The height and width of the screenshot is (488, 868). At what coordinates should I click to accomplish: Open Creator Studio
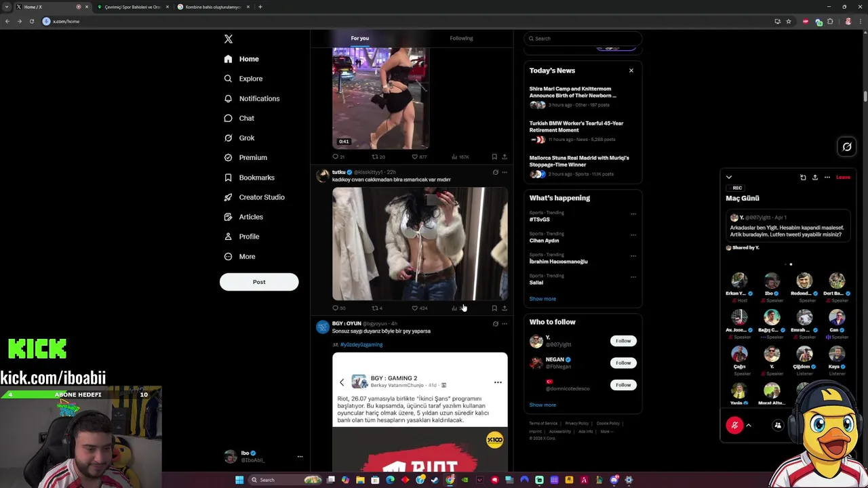254,197
